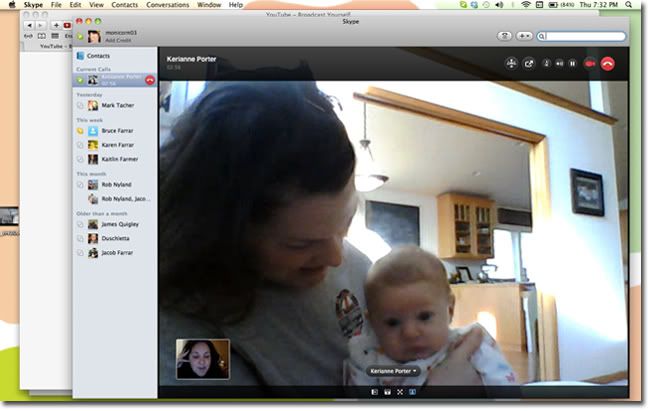The width and height of the screenshot is (648, 411).
Task: Toggle the sidebar view icon below the video
Action: point(374,392)
